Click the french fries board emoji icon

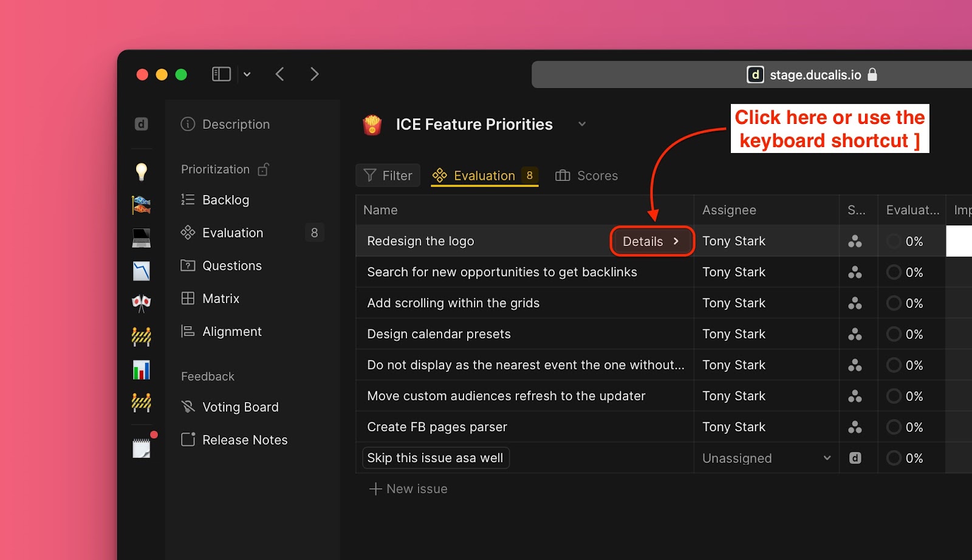[372, 125]
